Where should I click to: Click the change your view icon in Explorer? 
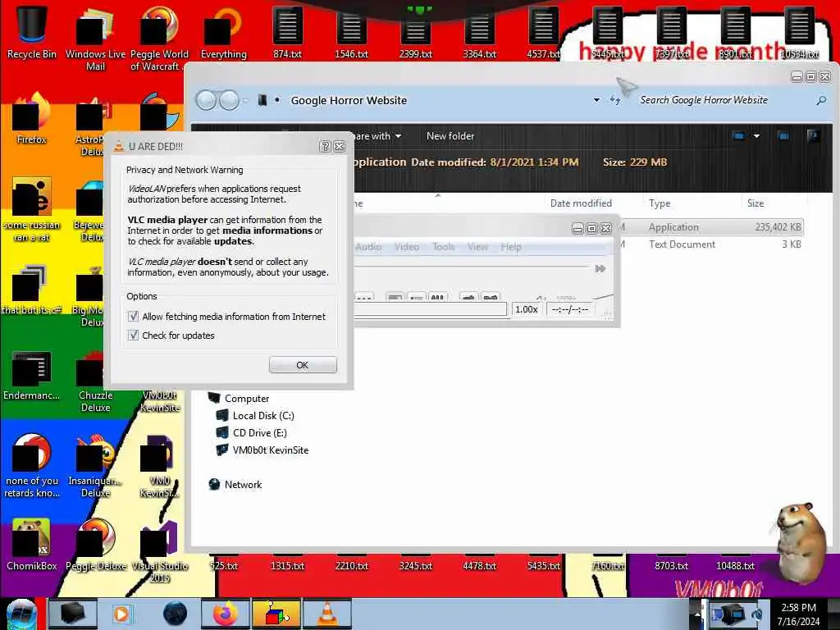(x=739, y=136)
